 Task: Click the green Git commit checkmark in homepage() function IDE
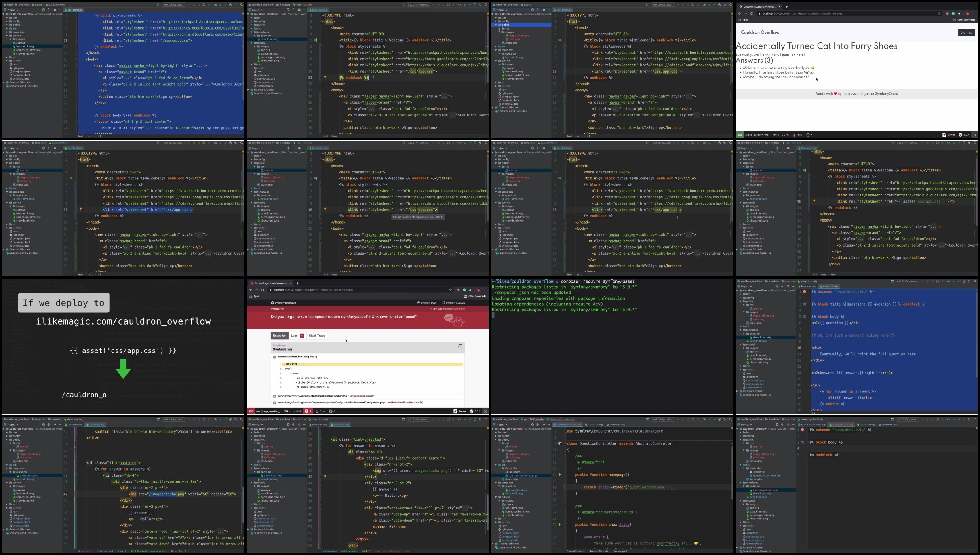click(714, 419)
